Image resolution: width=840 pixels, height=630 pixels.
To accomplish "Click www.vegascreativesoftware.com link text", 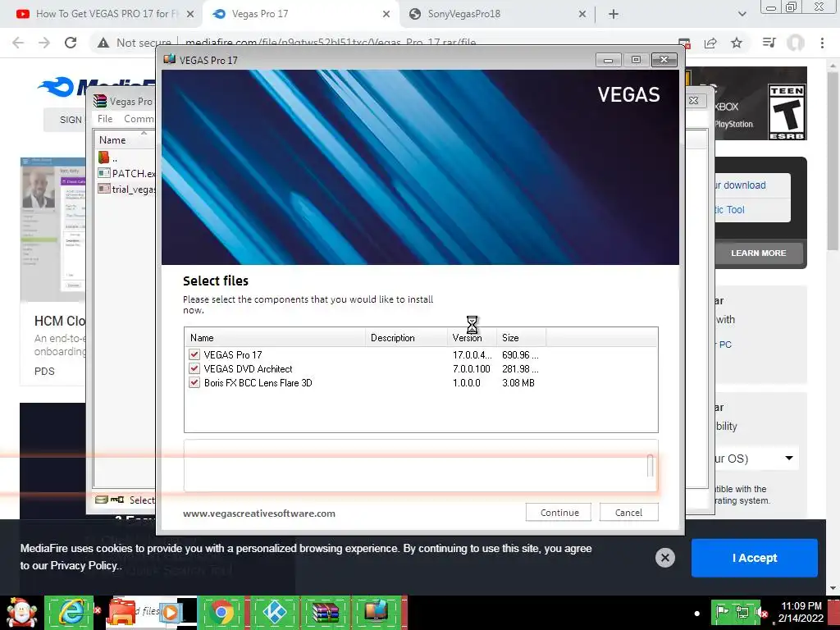I will [x=259, y=514].
